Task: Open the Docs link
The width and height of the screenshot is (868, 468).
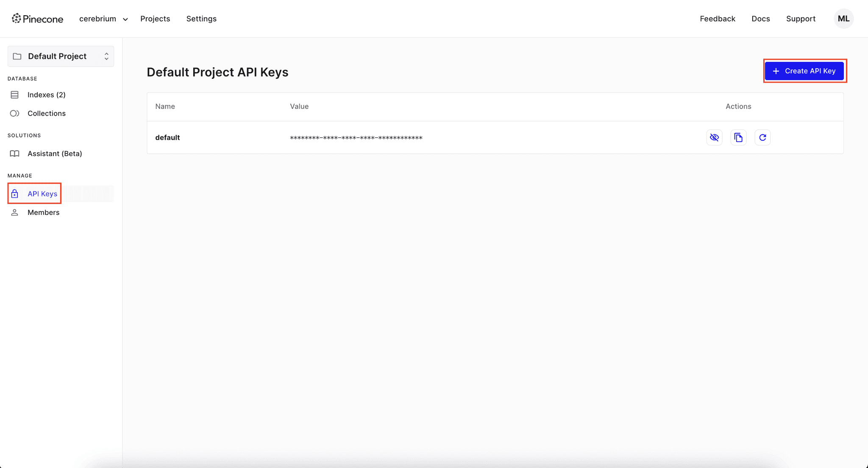Action: pos(761,19)
